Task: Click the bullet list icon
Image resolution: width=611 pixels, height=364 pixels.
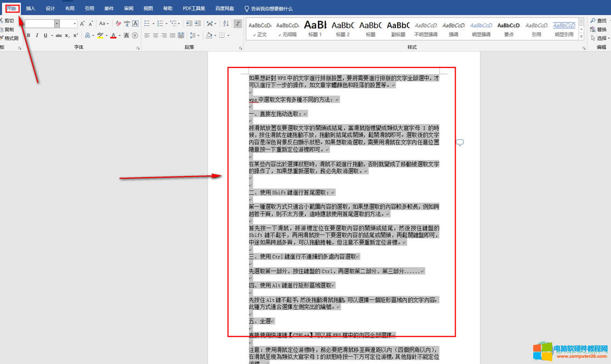Action: (x=147, y=24)
